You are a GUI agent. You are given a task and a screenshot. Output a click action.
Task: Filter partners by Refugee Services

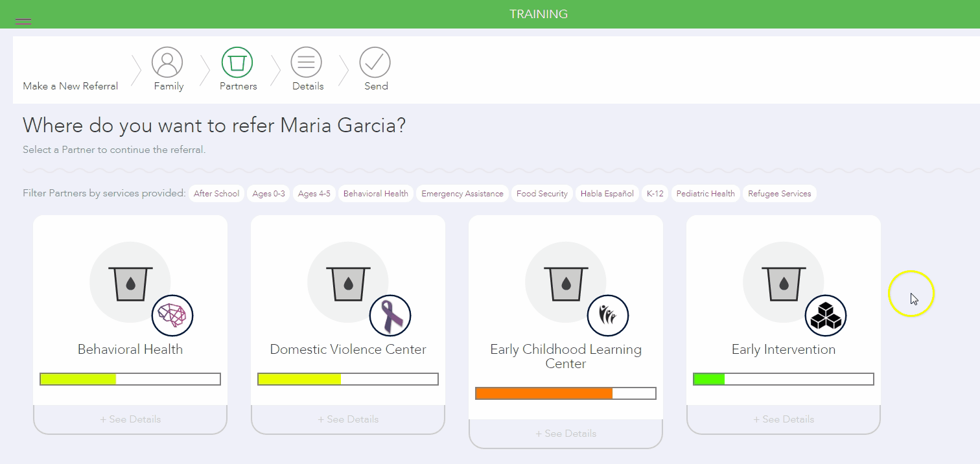[x=779, y=194]
